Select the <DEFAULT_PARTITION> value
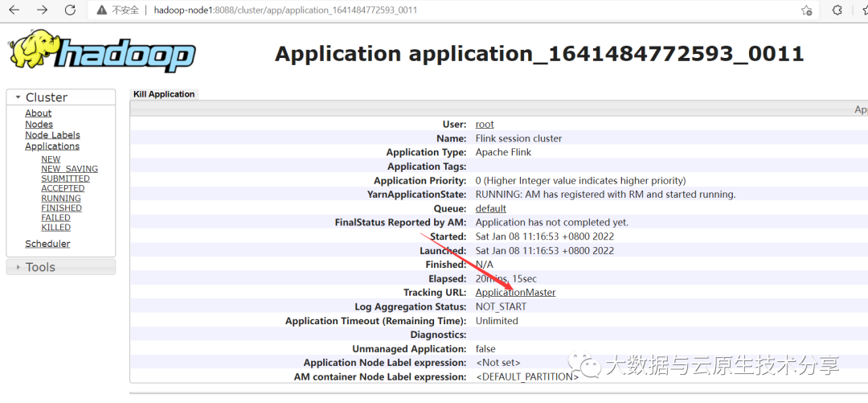Image resolution: width=868 pixels, height=403 pixels. [x=527, y=377]
